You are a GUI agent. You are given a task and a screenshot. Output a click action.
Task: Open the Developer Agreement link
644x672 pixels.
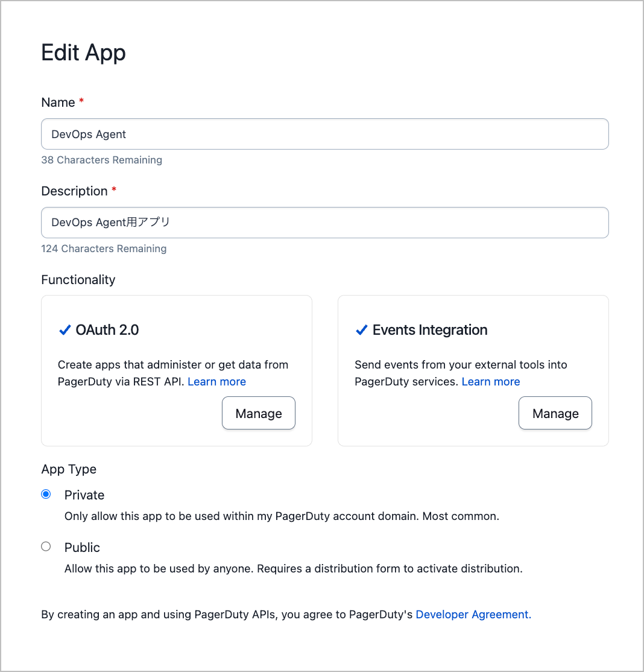point(473,615)
